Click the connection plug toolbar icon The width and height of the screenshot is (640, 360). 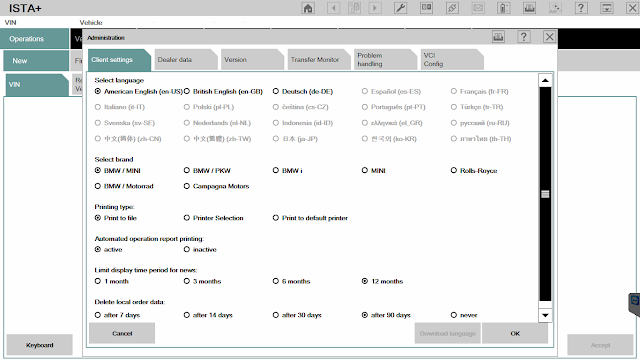452,8
